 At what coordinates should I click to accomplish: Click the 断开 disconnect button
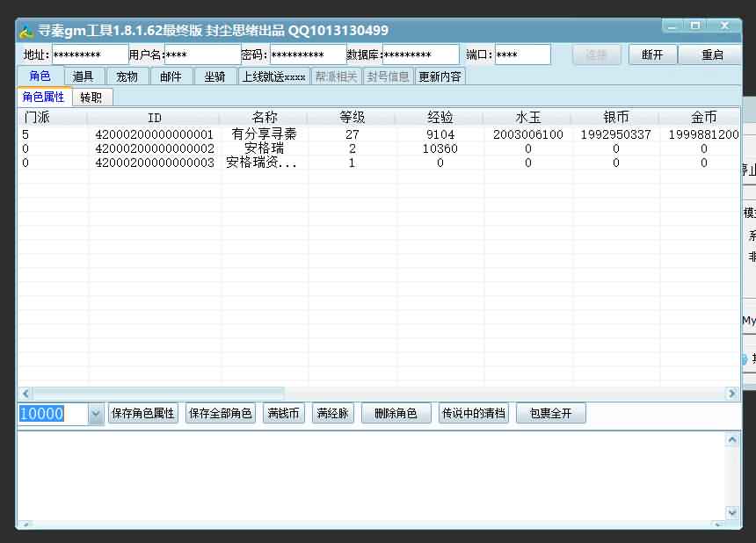pyautogui.click(x=652, y=54)
